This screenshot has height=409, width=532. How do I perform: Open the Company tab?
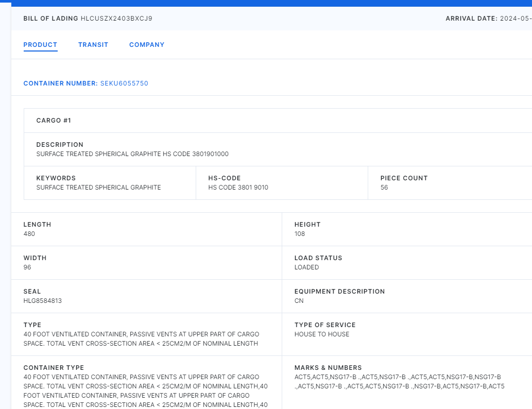(147, 45)
